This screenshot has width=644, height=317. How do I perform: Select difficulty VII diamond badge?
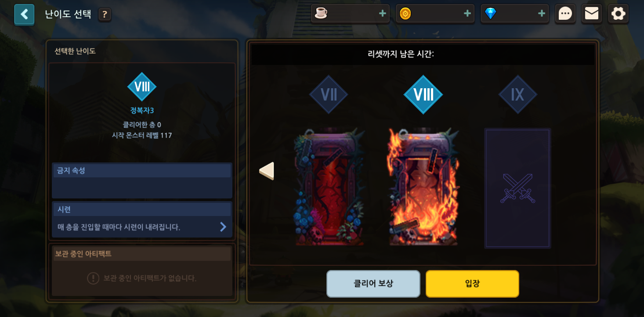[329, 94]
